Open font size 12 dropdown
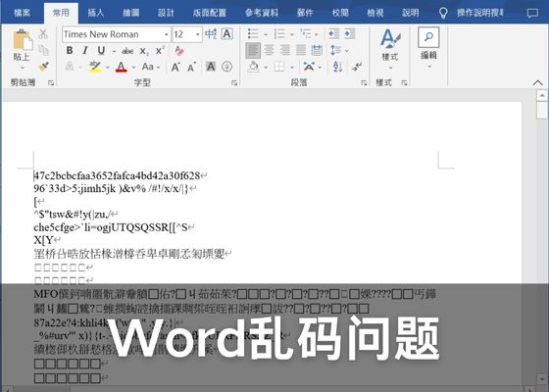Screen dimensions: 549x392 click(x=198, y=34)
